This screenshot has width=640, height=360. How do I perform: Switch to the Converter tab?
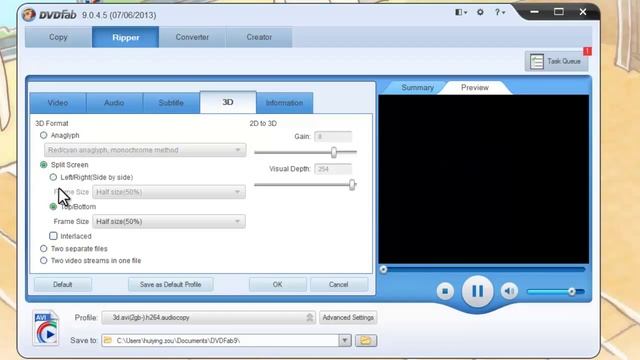coord(192,37)
